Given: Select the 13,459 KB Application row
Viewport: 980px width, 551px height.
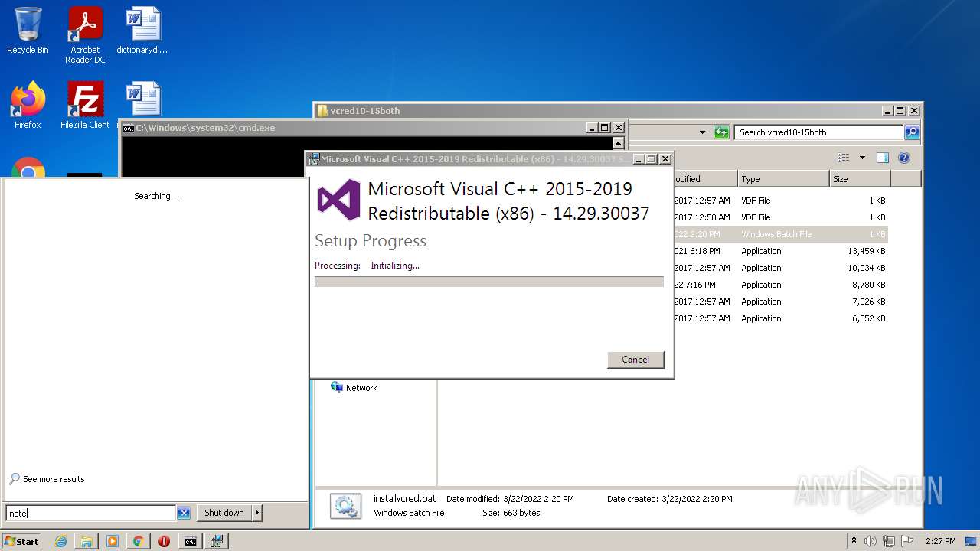Looking at the screenshot, I should coord(780,251).
